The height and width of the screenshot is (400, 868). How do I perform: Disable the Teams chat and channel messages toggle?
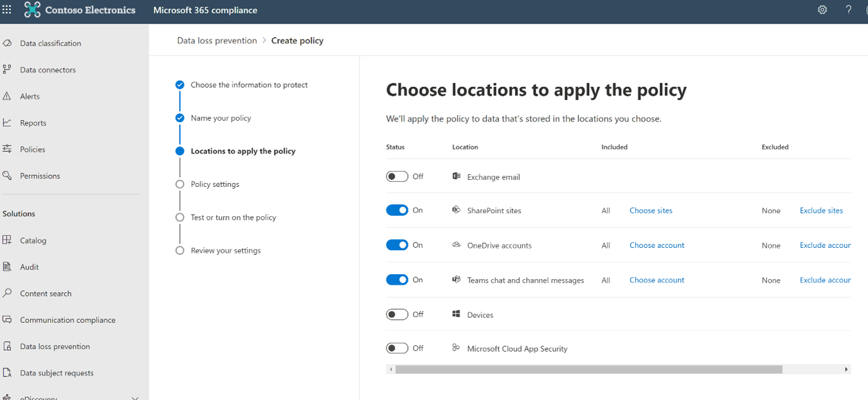click(x=397, y=280)
